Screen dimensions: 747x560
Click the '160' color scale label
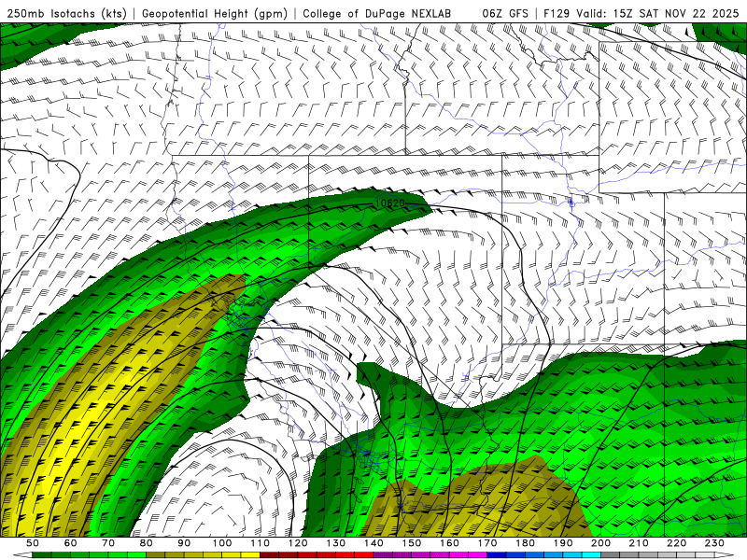point(449,543)
